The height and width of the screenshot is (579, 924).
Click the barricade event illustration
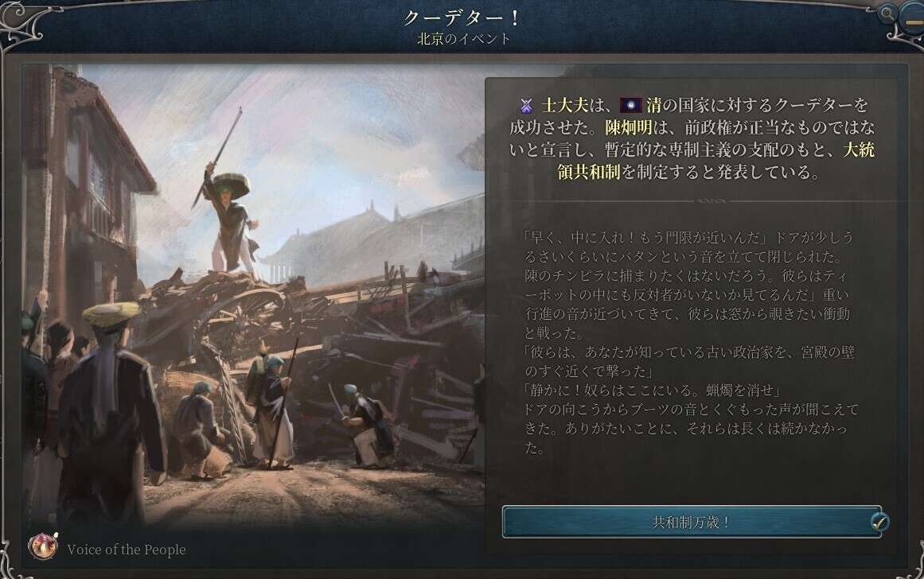pos(253,294)
